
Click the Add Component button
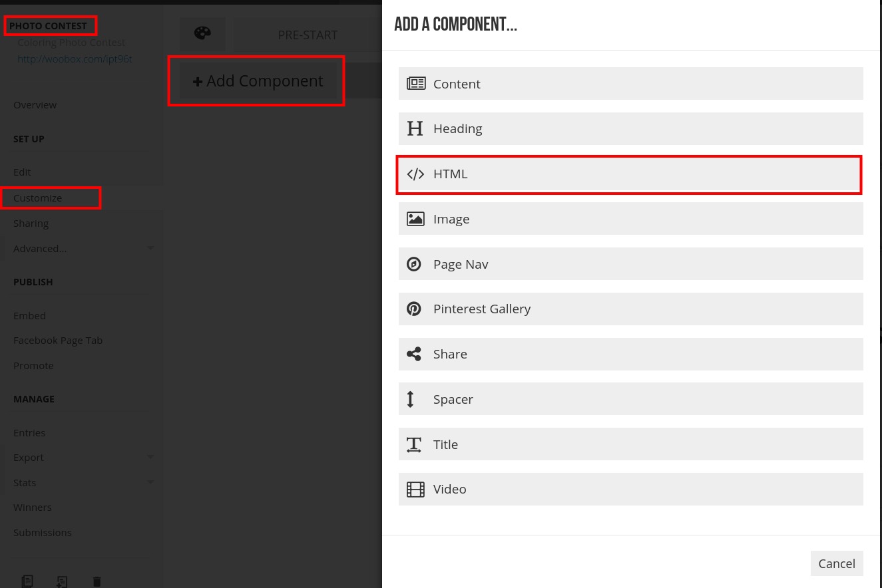(x=258, y=81)
